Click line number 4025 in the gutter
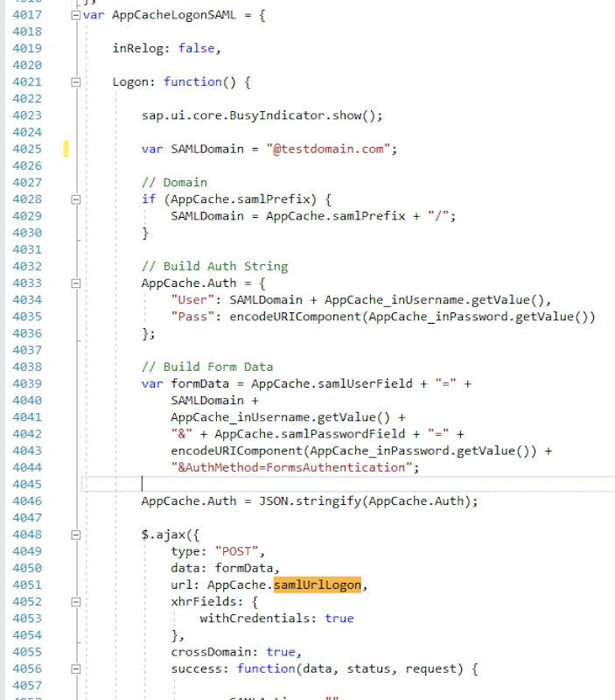Screen dimensions: 615x700 pyautogui.click(x=27, y=149)
